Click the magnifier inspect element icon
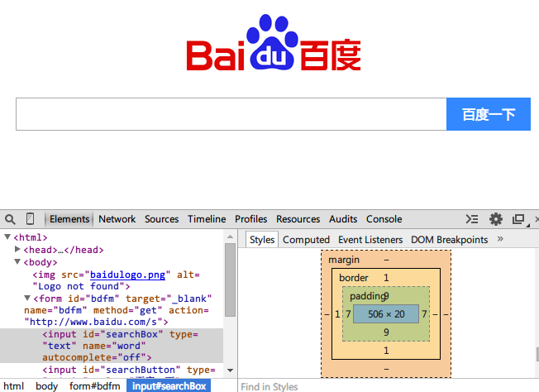539x392 pixels. 10,219
